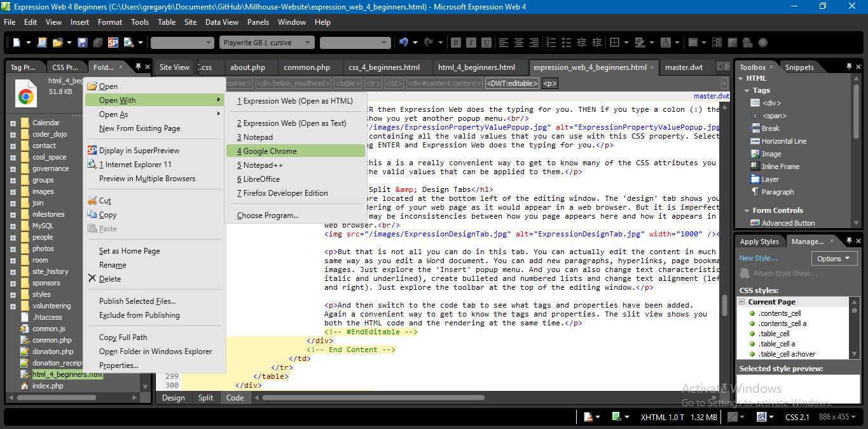Click the SuperPreview SP toolbar icon

(113, 43)
